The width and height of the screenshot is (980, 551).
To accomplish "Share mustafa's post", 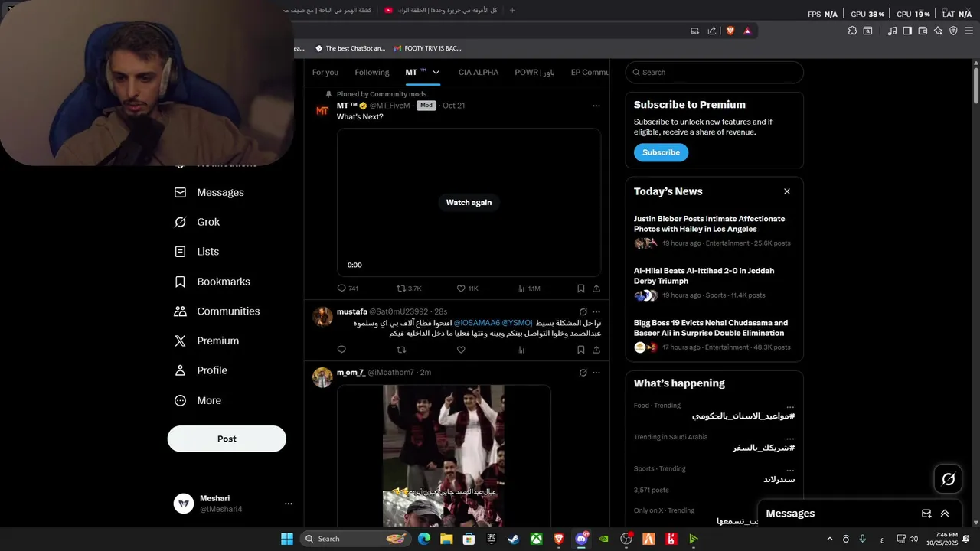I will point(596,350).
